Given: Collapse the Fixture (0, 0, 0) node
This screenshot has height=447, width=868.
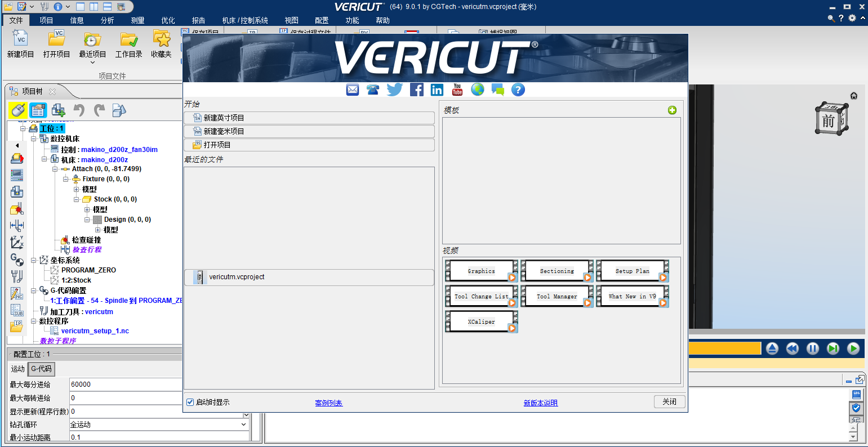Looking at the screenshot, I should tap(66, 179).
